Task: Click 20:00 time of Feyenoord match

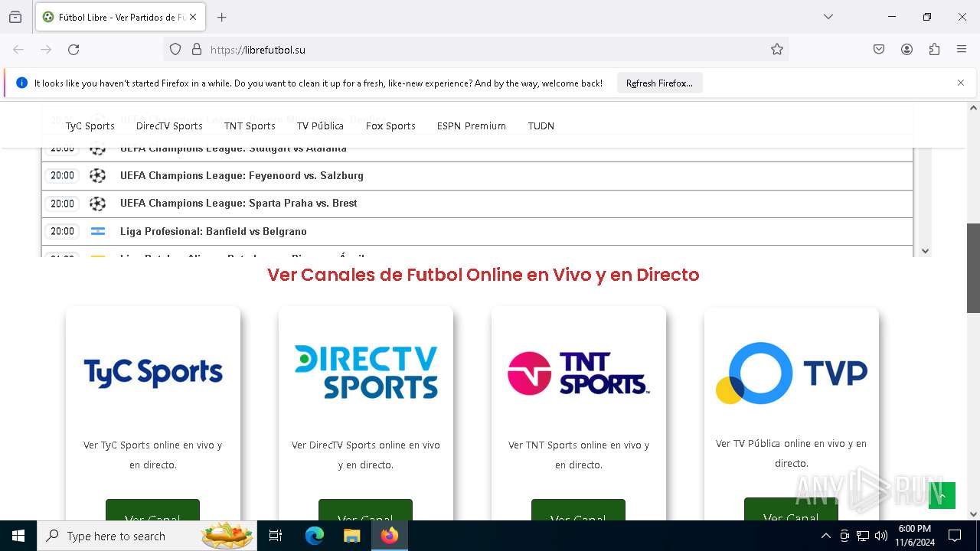Action: coord(62,176)
